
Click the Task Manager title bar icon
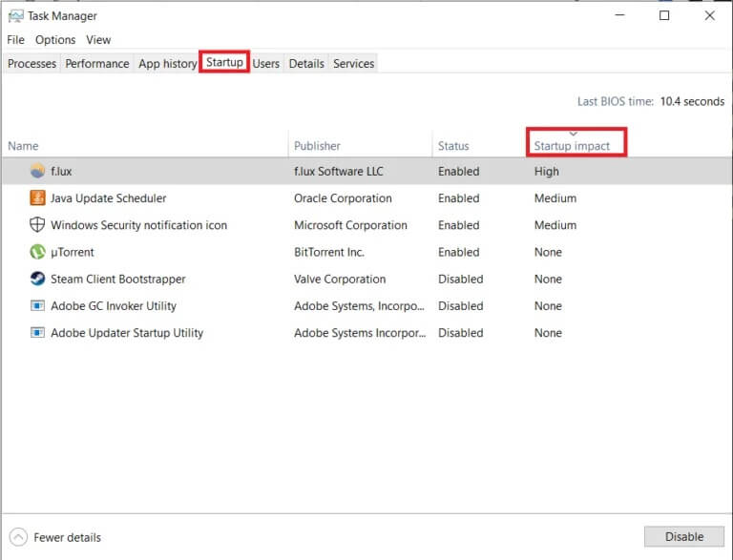point(15,16)
